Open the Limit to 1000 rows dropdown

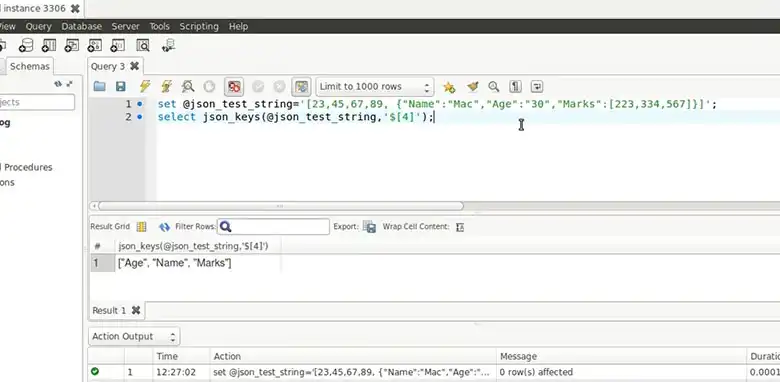[375, 87]
